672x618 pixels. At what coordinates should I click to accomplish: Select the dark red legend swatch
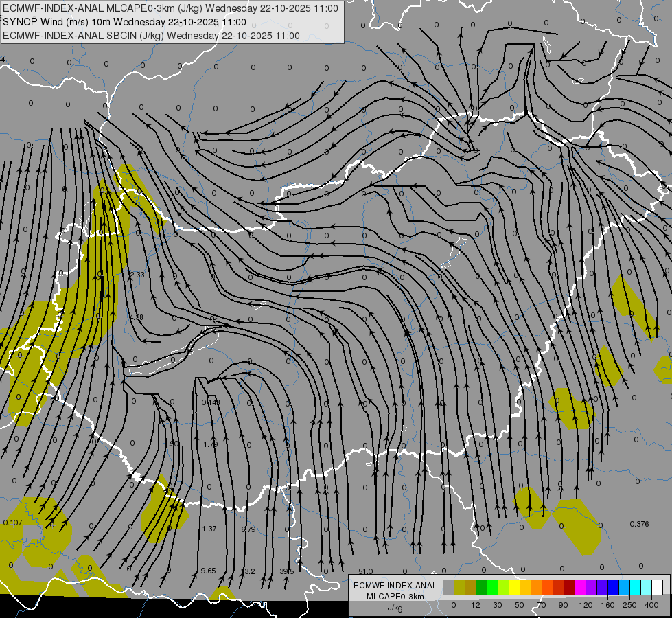[x=570, y=588]
